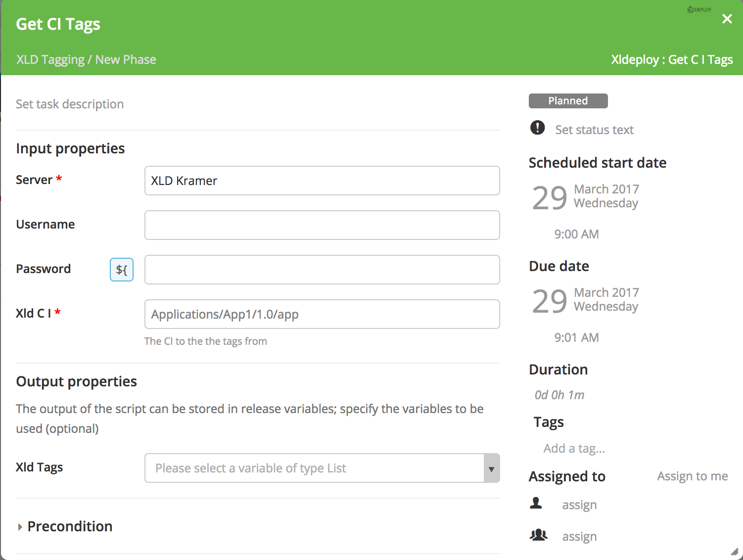The height and width of the screenshot is (560, 743).
Task: Edit the scheduled start date 29 March 2017
Action: click(585, 197)
